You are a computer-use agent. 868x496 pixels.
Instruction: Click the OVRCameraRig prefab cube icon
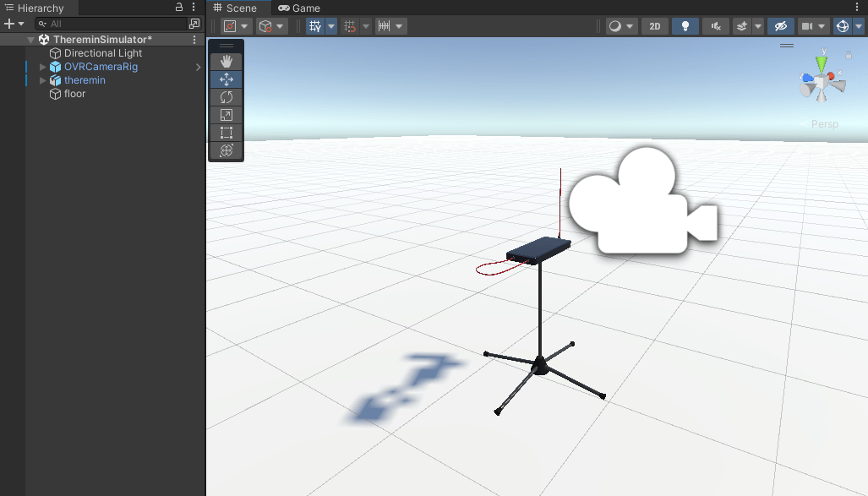coord(55,67)
